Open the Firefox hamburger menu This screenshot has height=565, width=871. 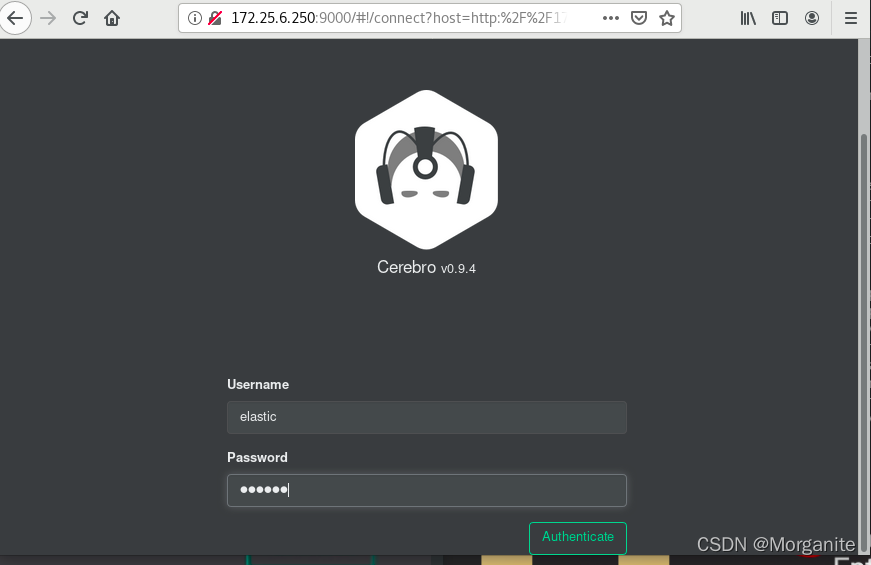(x=850, y=18)
